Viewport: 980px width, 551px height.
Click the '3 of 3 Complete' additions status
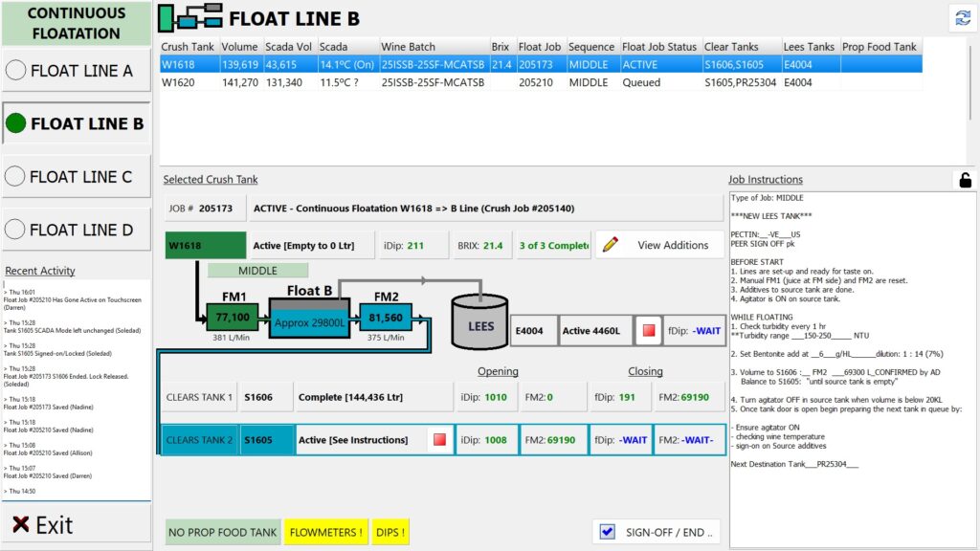(554, 246)
